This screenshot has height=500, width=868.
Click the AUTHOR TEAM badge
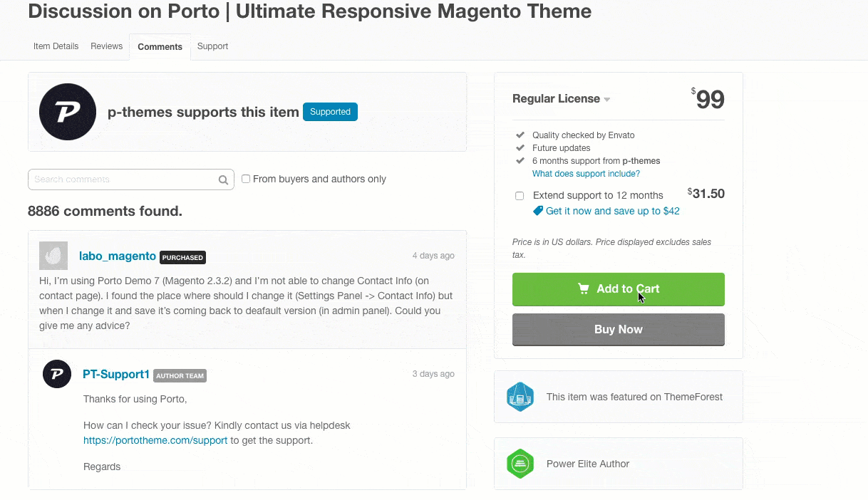tap(180, 375)
